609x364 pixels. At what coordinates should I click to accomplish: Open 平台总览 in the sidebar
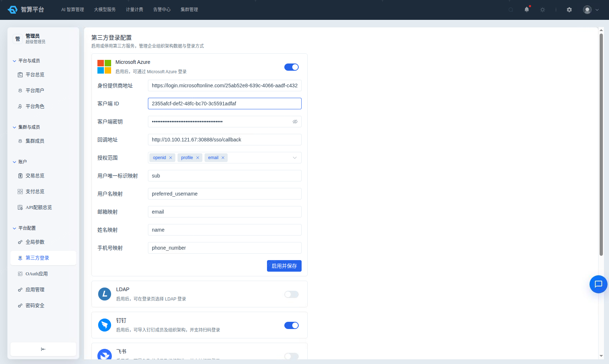point(43,75)
